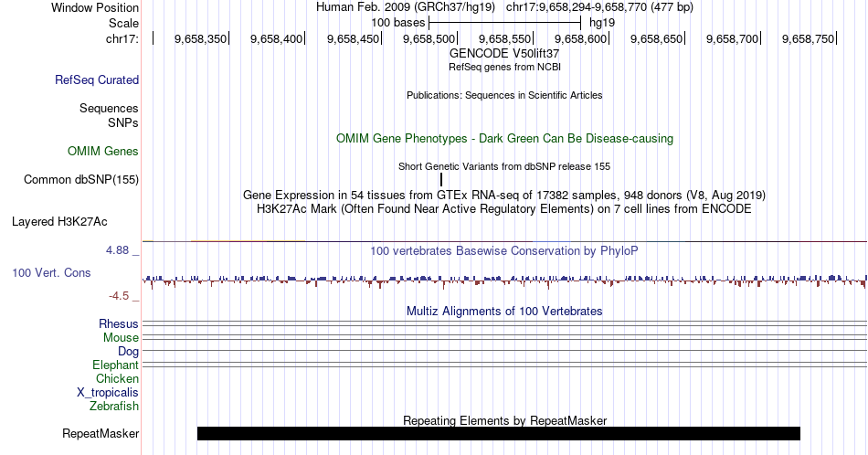This screenshot has height=455, width=868.
Task: Click the hg19 scale label
Action: [602, 23]
